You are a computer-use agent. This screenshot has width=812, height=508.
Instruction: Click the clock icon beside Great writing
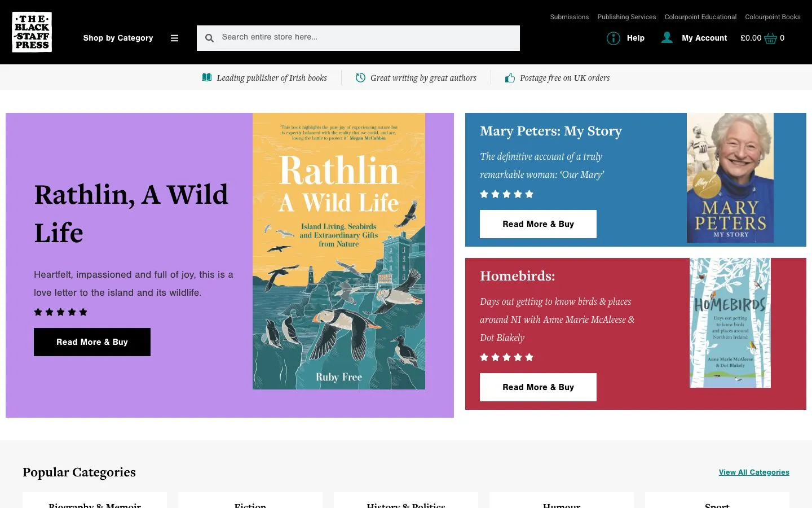point(360,77)
